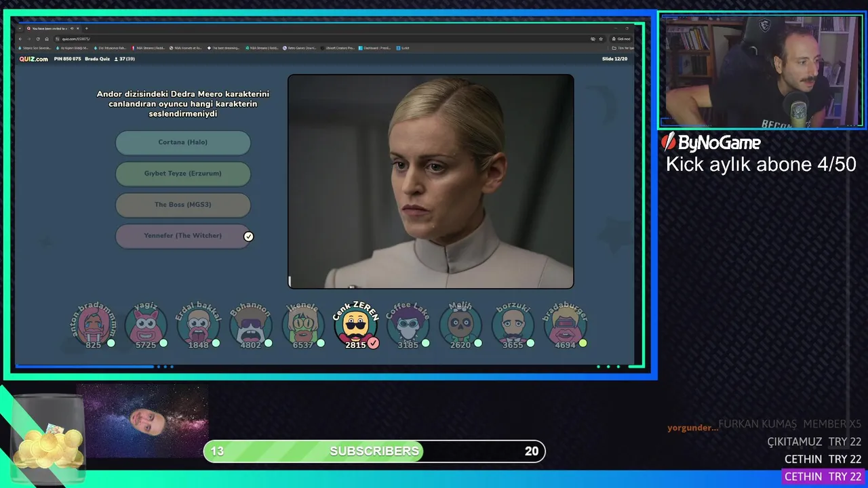Click Brada Quiz title

click(98, 59)
